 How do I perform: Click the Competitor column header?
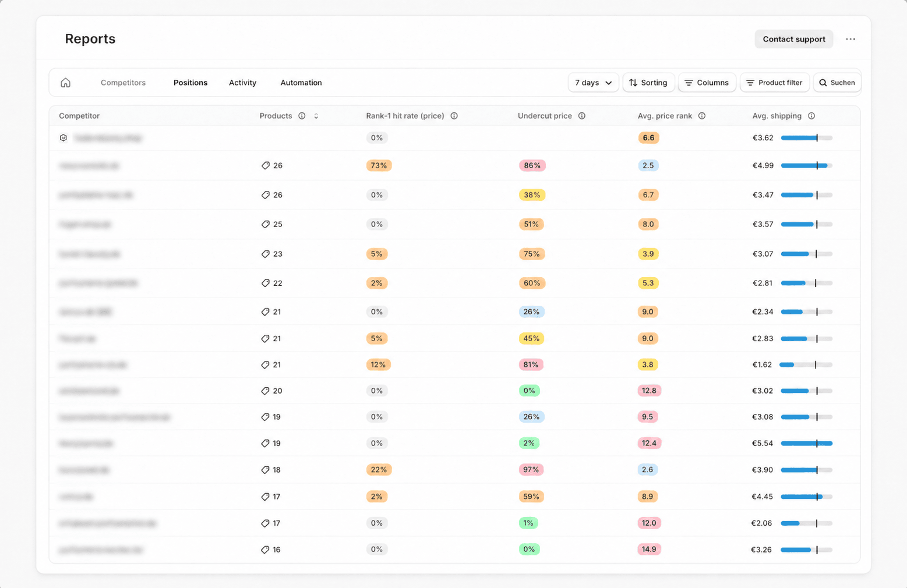79,116
